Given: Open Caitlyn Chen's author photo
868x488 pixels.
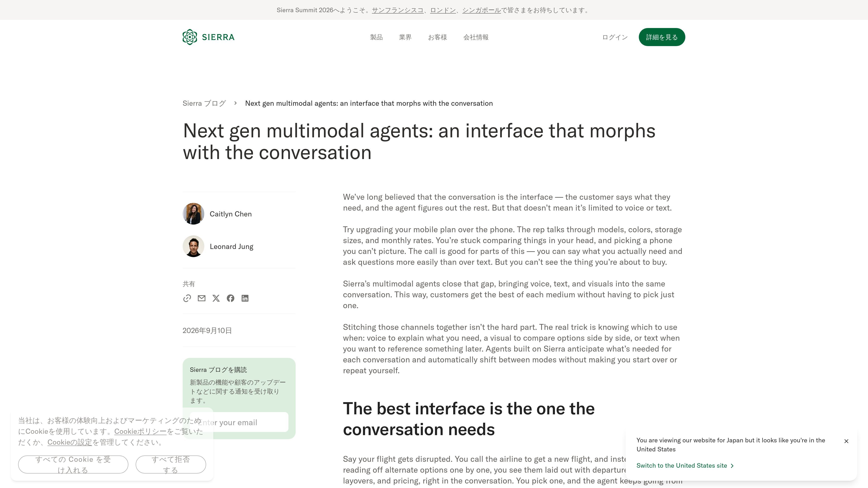Looking at the screenshot, I should (x=193, y=214).
